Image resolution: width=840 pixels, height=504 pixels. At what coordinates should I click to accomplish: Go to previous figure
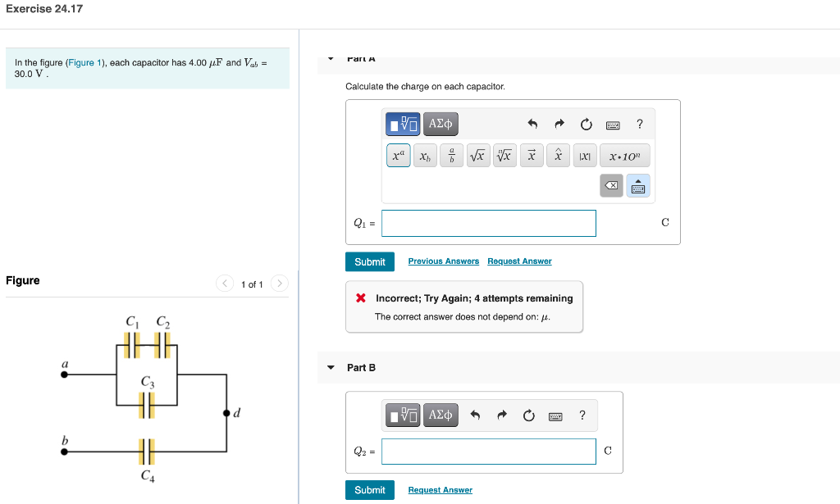[225, 283]
